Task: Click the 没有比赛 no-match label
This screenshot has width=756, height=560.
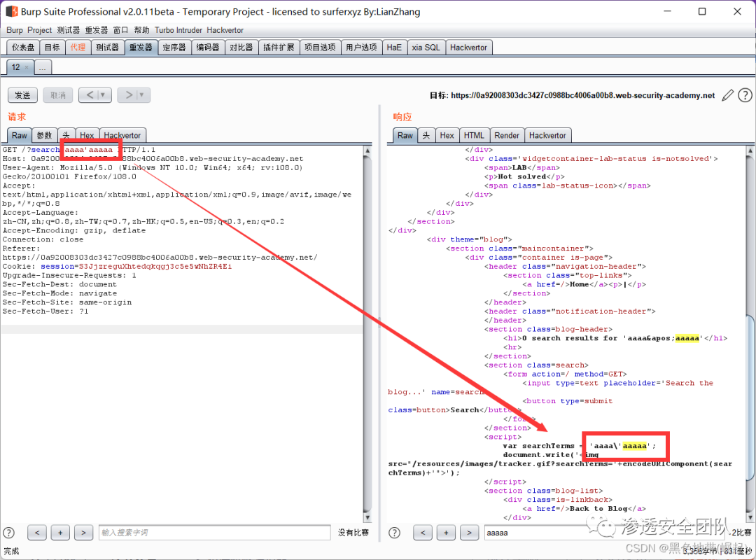Action: click(x=353, y=533)
